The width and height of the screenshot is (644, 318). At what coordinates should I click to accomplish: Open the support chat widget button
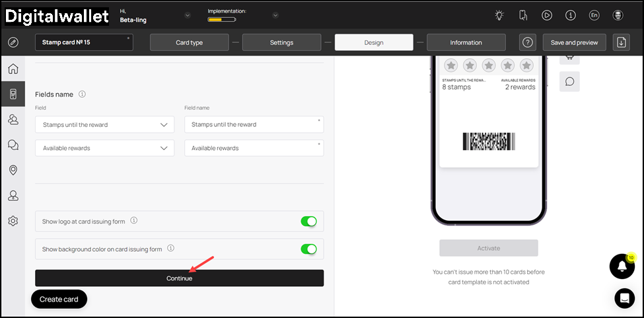[x=625, y=298]
